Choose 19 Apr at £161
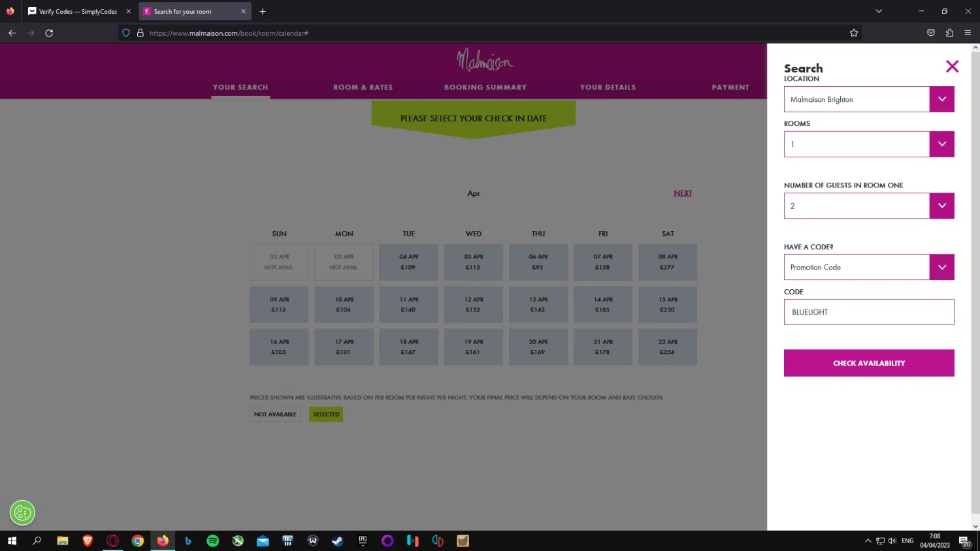The width and height of the screenshot is (980, 551). click(474, 347)
